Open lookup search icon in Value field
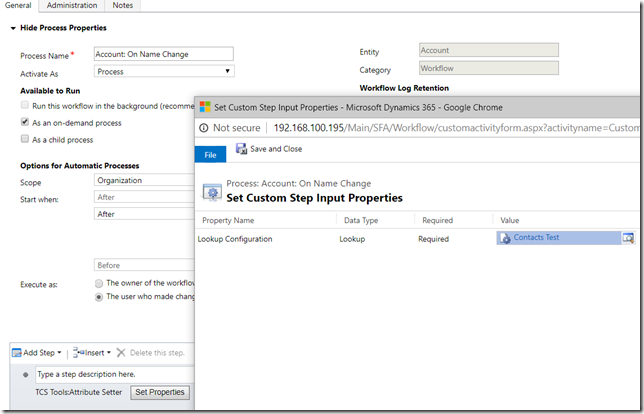Image resolution: width=644 pixels, height=414 pixels. click(628, 237)
